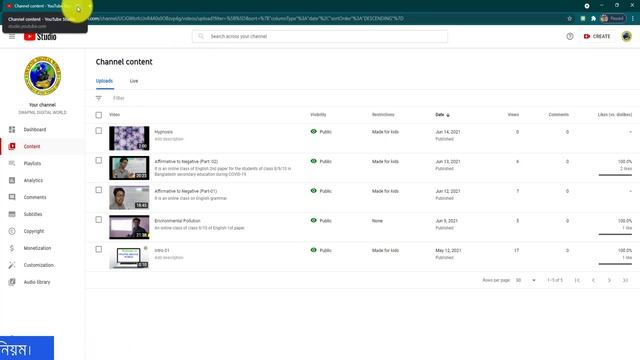640x360 pixels.
Task: Click the likes bar for Intro 01
Action: coord(615,264)
